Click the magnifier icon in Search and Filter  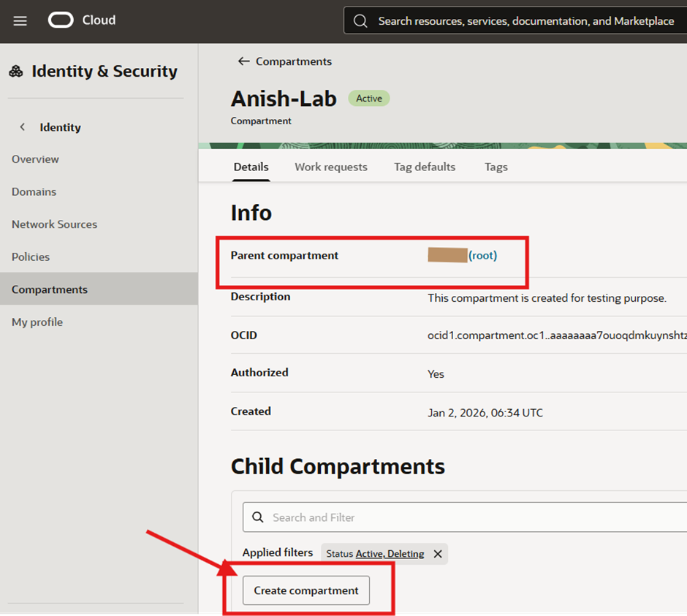click(x=258, y=517)
